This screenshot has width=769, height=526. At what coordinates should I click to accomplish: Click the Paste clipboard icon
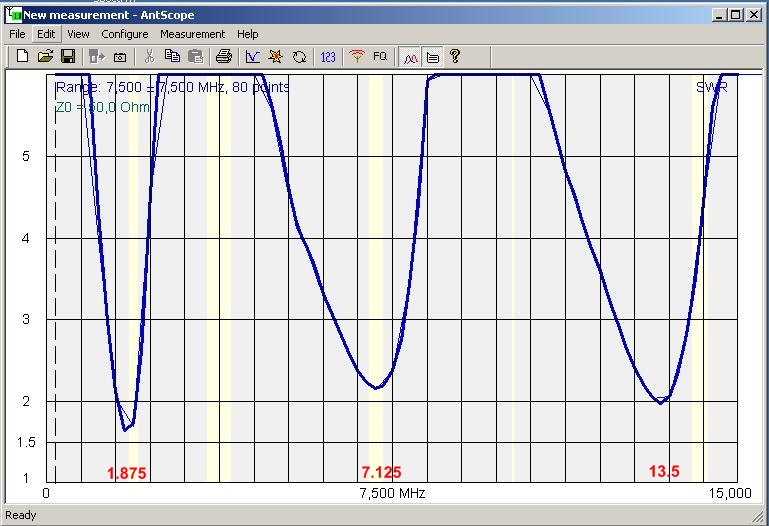point(195,56)
